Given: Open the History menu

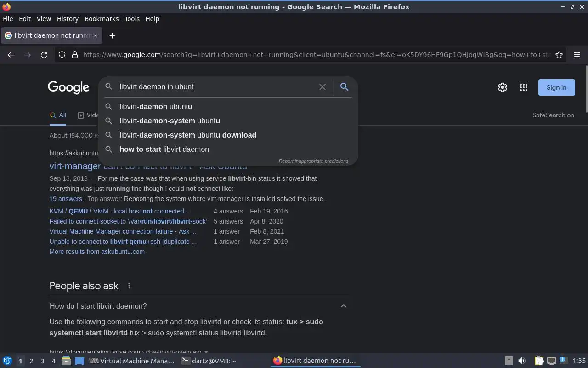Looking at the screenshot, I should 68,19.
